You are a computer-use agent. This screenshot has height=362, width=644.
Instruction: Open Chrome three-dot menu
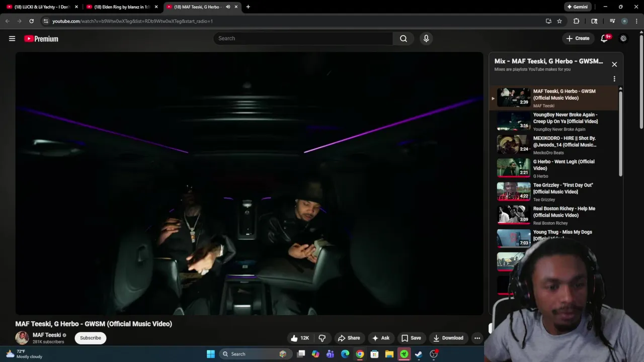point(636,21)
